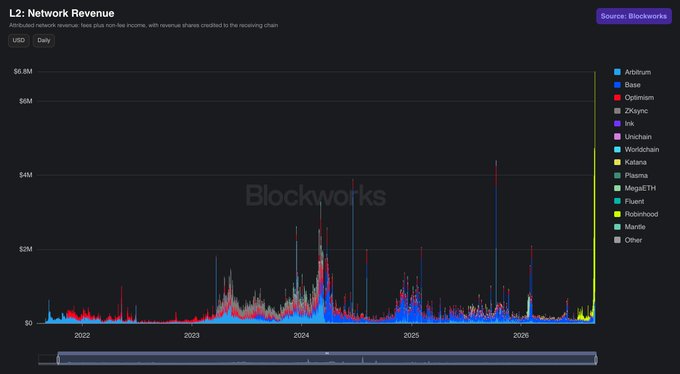Click the $6M y-axis label
This screenshot has height=374, width=680.
[x=25, y=101]
